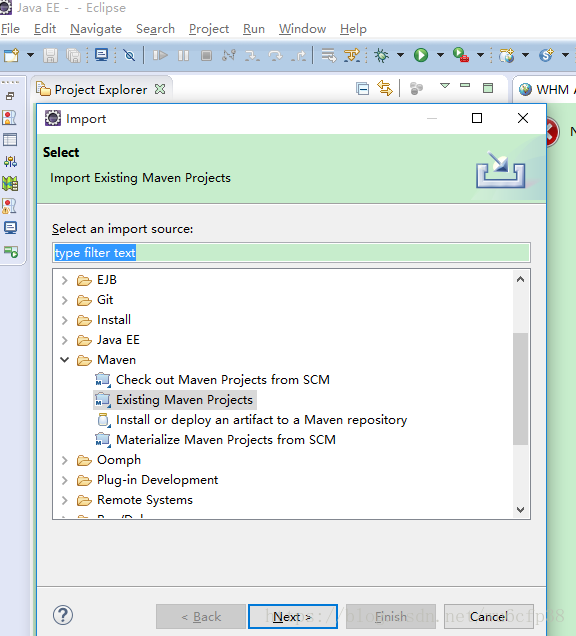
Task: Open the Search menu
Action: (155, 29)
